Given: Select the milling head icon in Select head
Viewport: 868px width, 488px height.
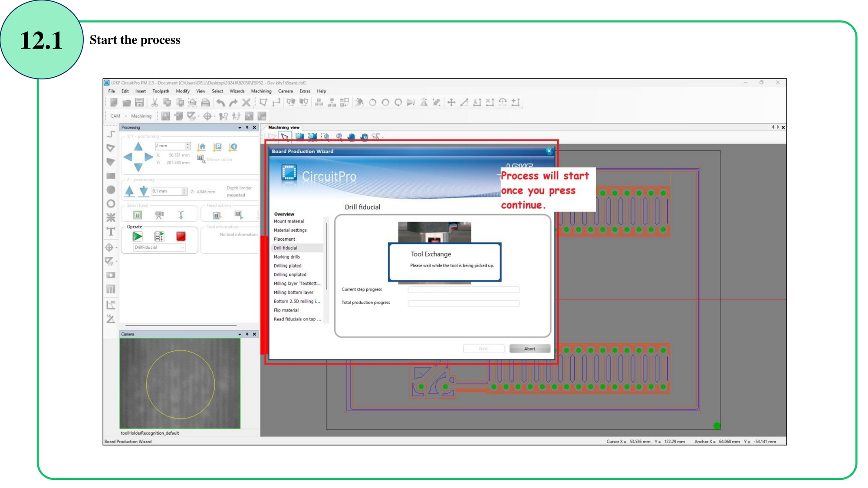Looking at the screenshot, I should click(138, 215).
